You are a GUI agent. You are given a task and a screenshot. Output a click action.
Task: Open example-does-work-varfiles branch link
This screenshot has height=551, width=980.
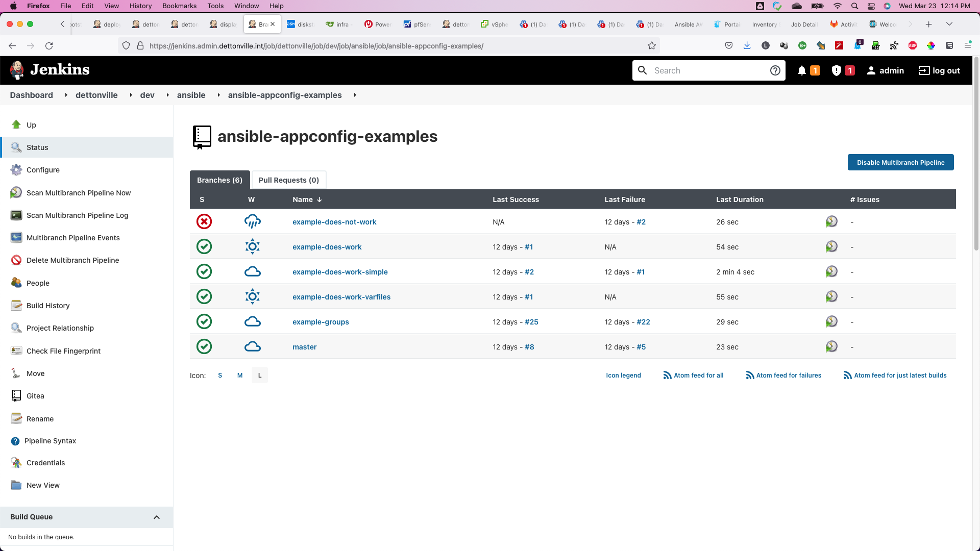[341, 297]
